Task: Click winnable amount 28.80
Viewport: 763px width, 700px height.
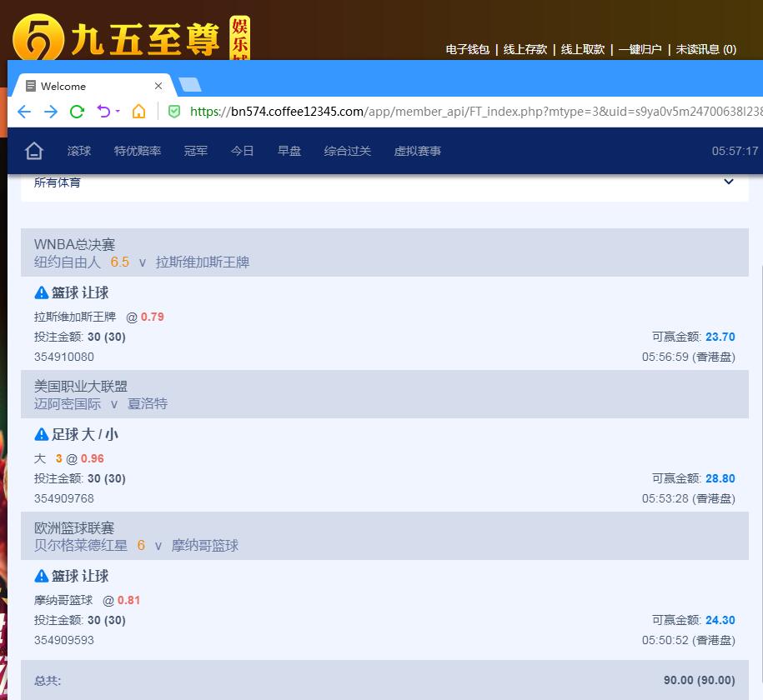Action: click(x=720, y=478)
